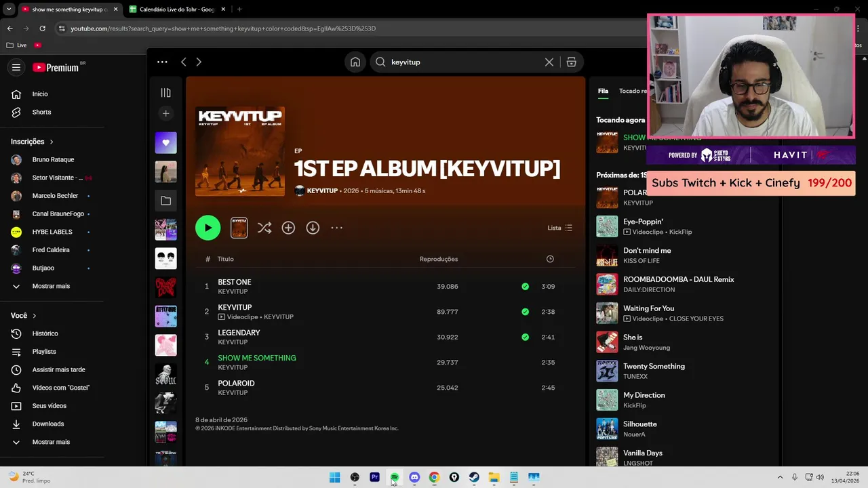Go to Spotify Home via the house icon

pos(355,62)
